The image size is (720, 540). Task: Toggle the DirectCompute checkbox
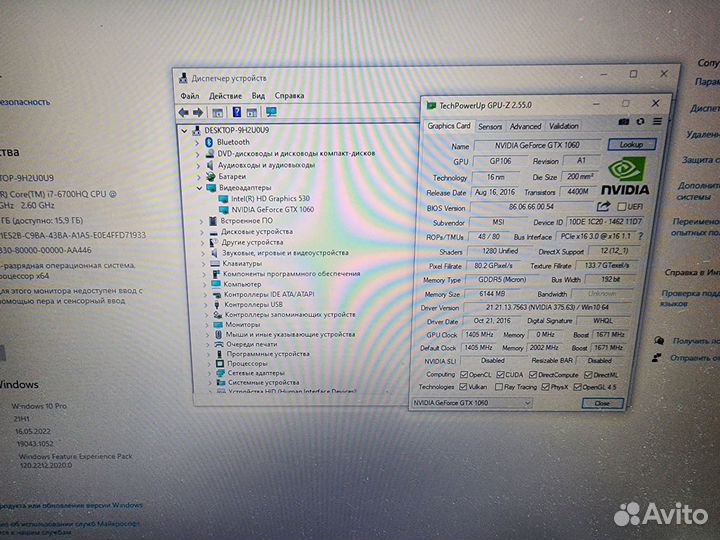533,375
